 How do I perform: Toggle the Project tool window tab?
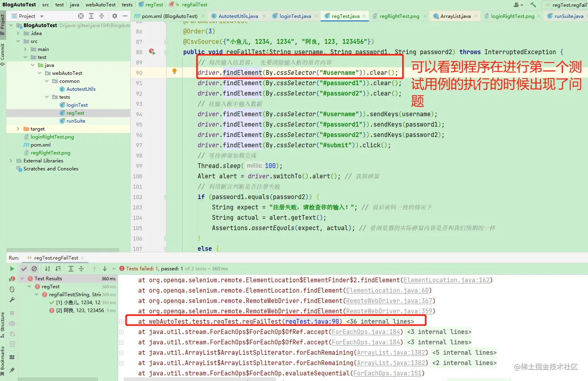(3, 25)
